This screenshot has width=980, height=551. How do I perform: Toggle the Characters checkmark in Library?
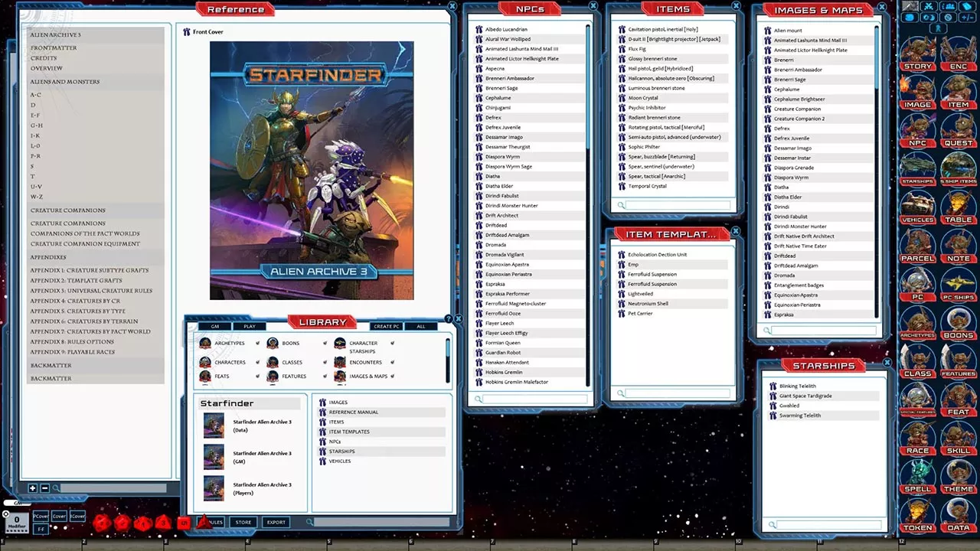click(x=257, y=362)
